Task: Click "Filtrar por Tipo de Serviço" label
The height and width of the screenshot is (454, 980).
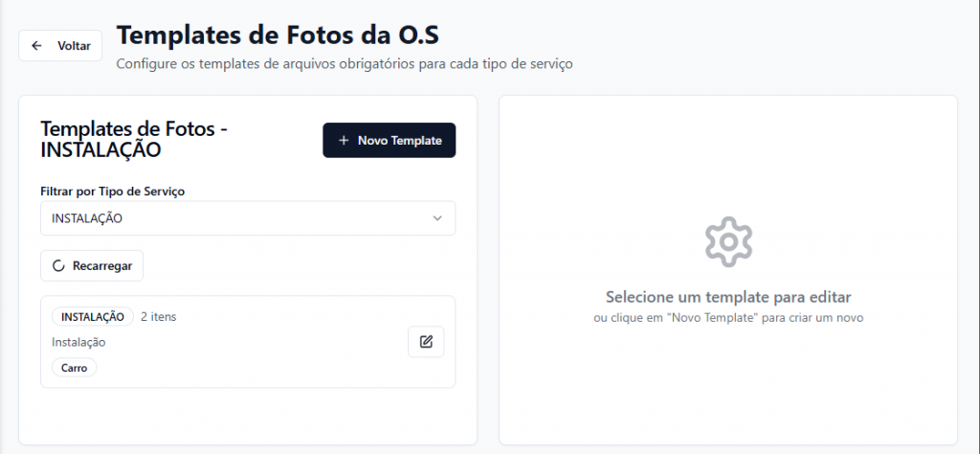Action: 112,192
